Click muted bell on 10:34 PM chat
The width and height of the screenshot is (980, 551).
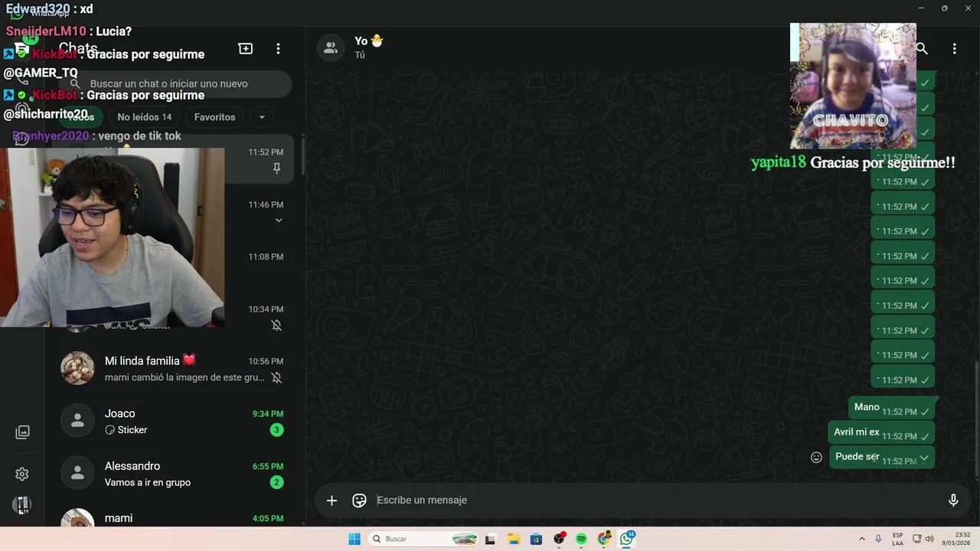pyautogui.click(x=277, y=325)
